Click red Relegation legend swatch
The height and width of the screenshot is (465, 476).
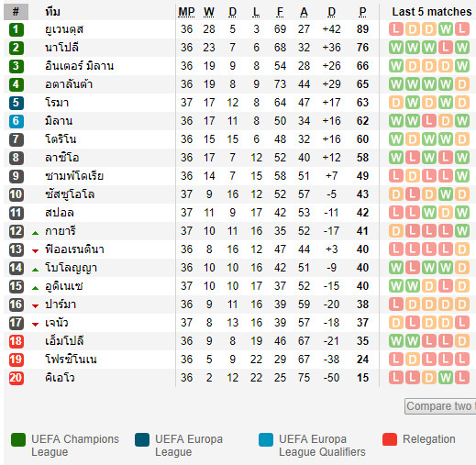coord(390,439)
